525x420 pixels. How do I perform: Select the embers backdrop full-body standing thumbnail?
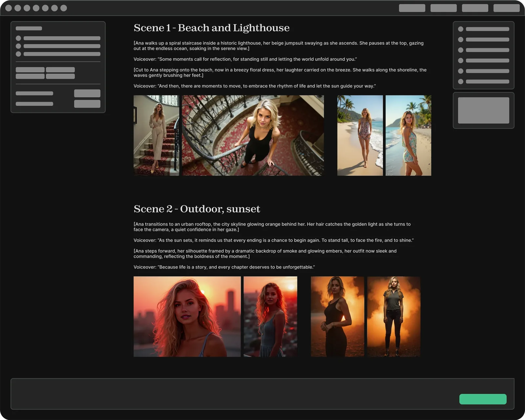[393, 317]
